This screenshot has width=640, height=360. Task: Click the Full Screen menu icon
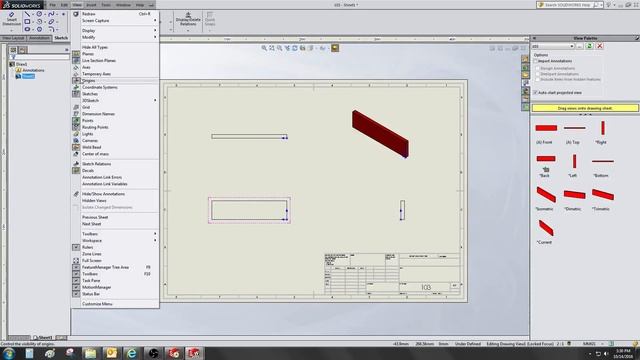76,260
